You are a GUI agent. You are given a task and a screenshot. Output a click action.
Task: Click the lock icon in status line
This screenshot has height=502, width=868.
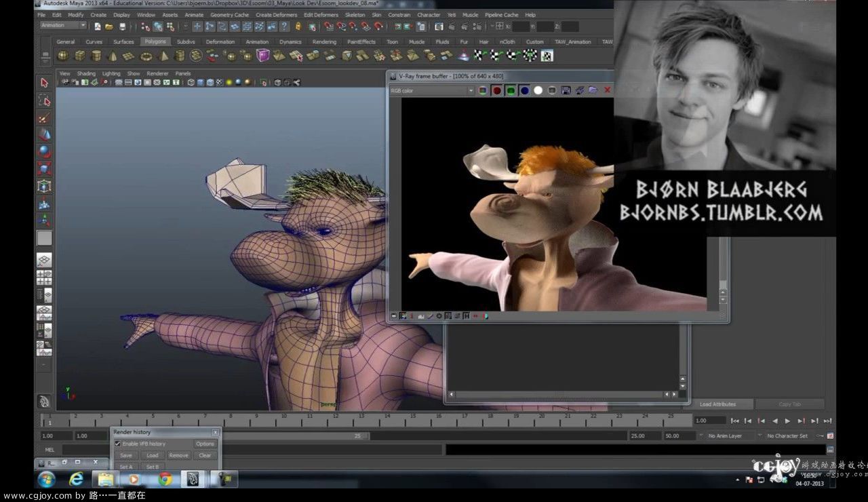pyautogui.click(x=298, y=26)
